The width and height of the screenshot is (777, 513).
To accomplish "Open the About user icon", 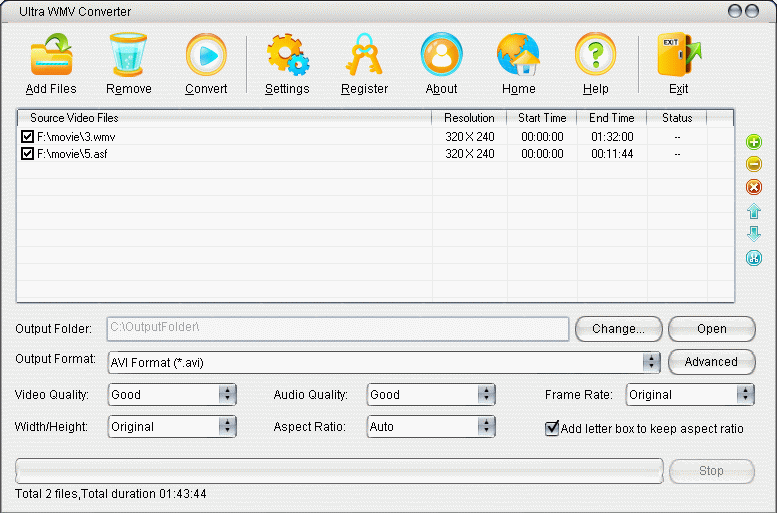I will 442,55.
